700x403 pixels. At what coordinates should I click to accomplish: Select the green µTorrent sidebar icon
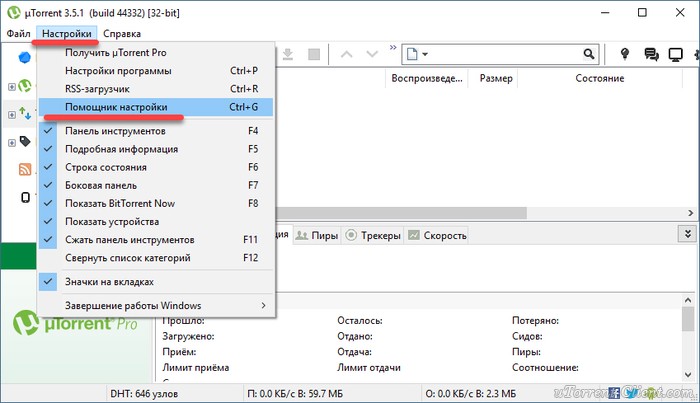(25, 86)
